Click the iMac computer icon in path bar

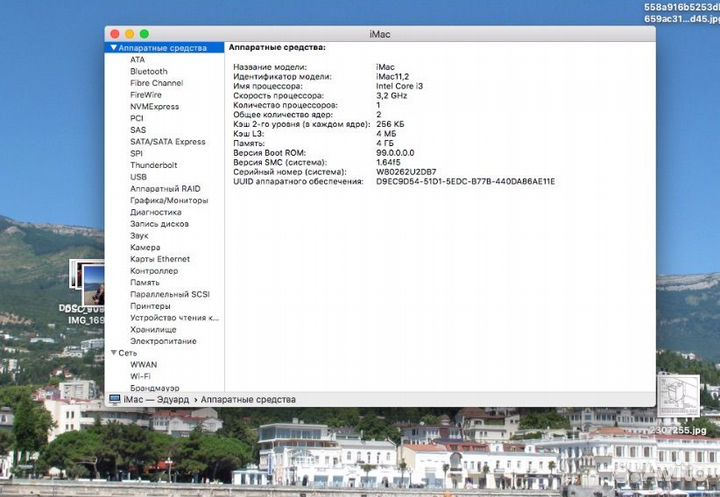115,400
